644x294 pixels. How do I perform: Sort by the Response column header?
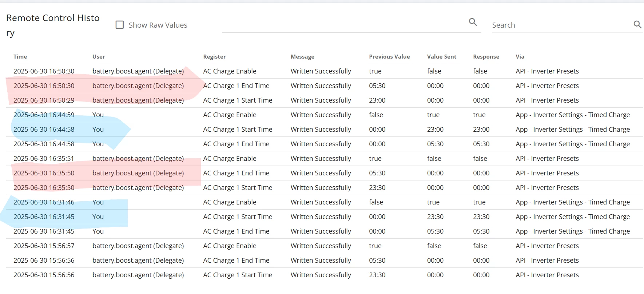486,57
